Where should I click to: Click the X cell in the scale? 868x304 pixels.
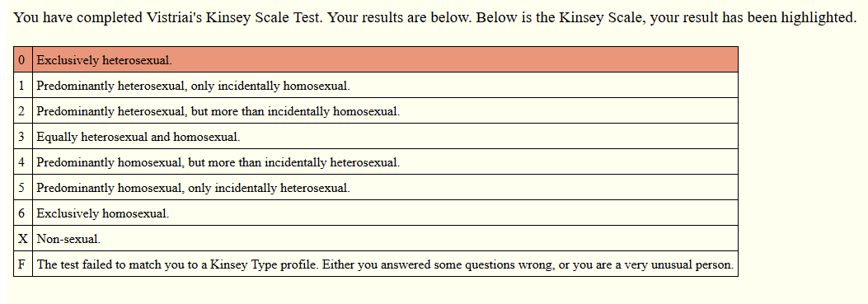tap(23, 238)
